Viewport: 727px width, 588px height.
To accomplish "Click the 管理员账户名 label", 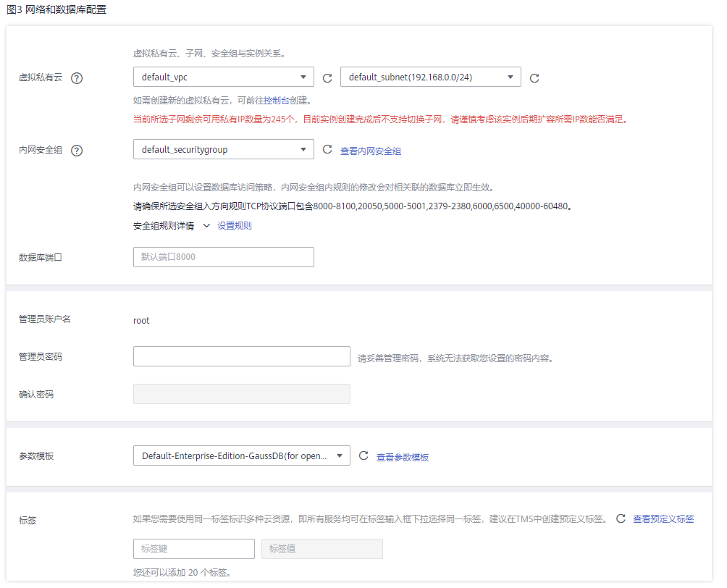I will point(44,319).
